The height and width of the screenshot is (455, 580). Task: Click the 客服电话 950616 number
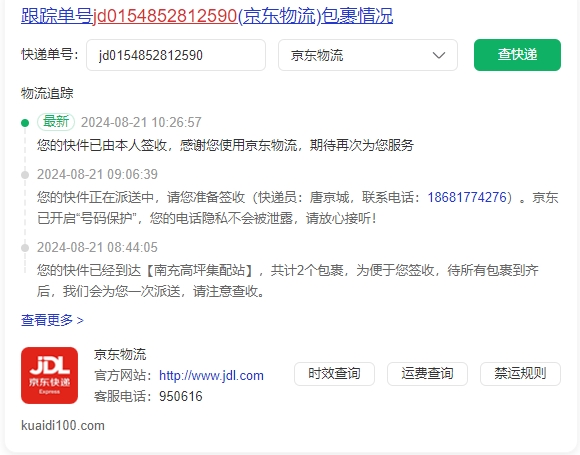click(181, 397)
